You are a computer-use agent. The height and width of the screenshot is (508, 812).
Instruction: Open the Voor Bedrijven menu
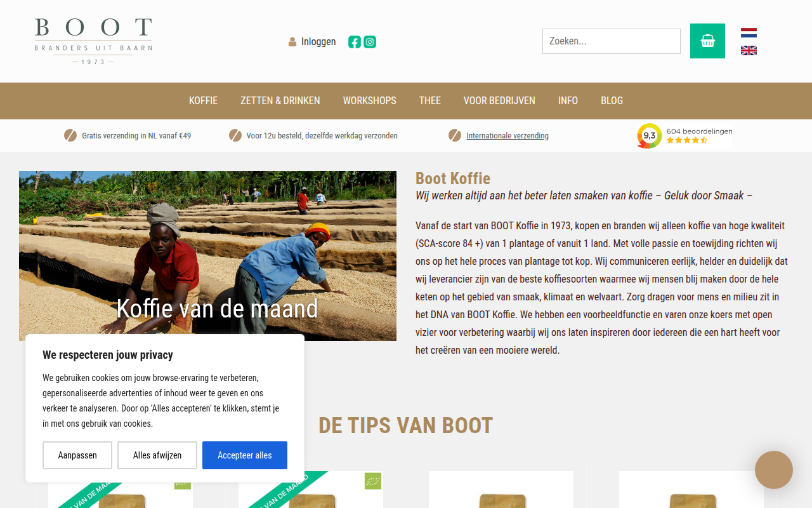click(x=499, y=100)
